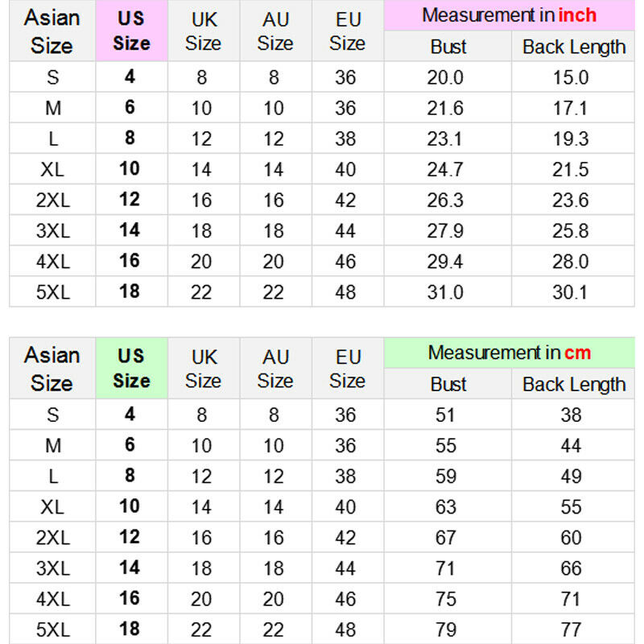Click bust value 79 in cm table
This screenshot has height=644, width=644.
pos(446,630)
